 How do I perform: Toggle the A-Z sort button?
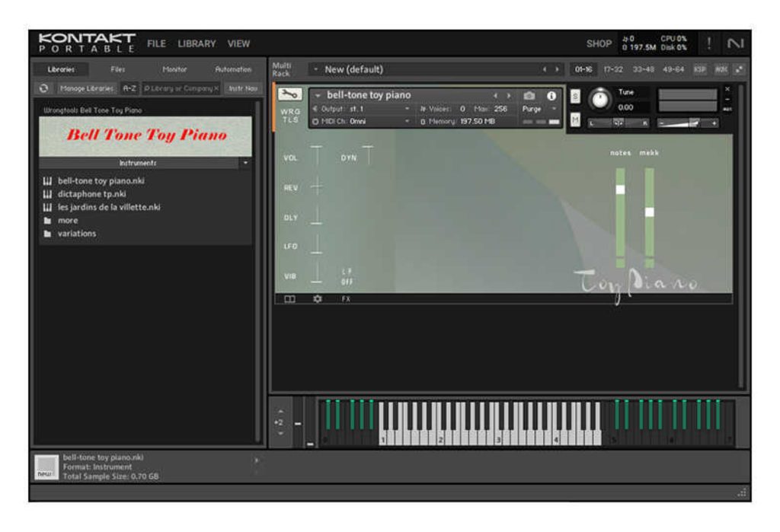129,88
